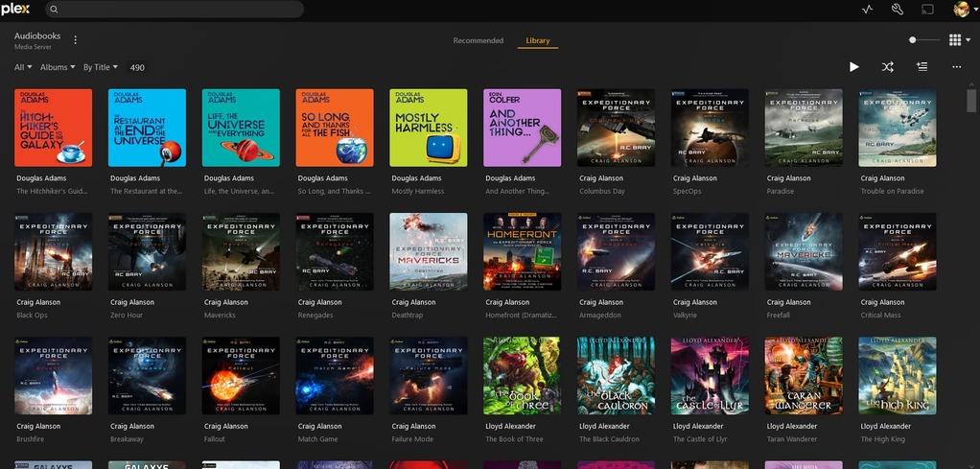Open The Book of Three cover
The height and width of the screenshot is (469, 980).
(522, 376)
